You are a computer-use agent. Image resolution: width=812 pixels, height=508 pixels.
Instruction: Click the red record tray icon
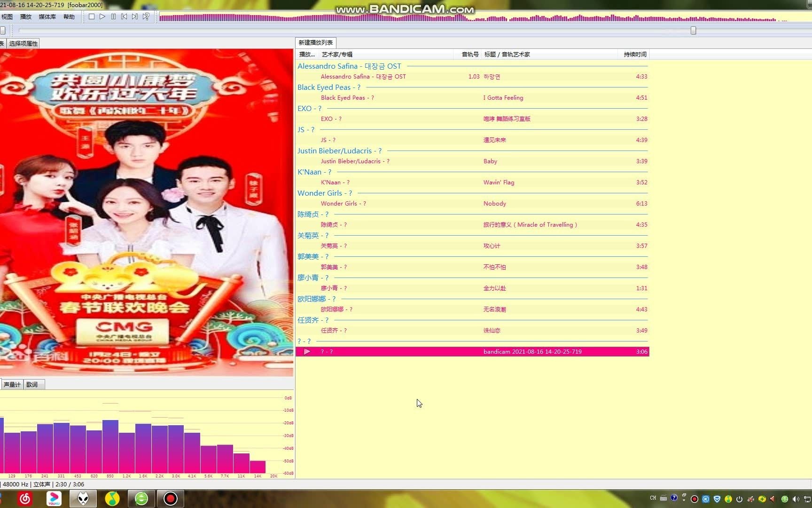[695, 499]
